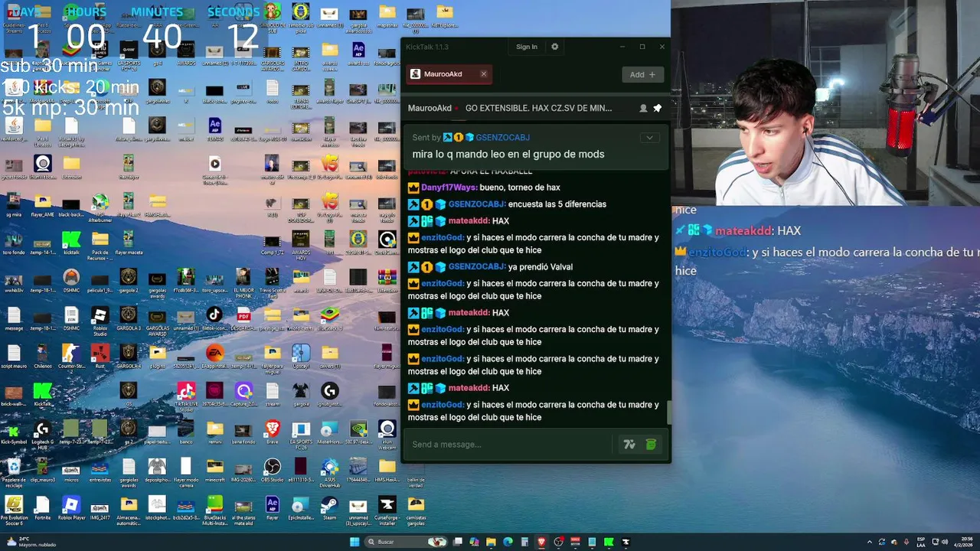Select Pro Evolution Soccer 6 icon

[x=14, y=510]
